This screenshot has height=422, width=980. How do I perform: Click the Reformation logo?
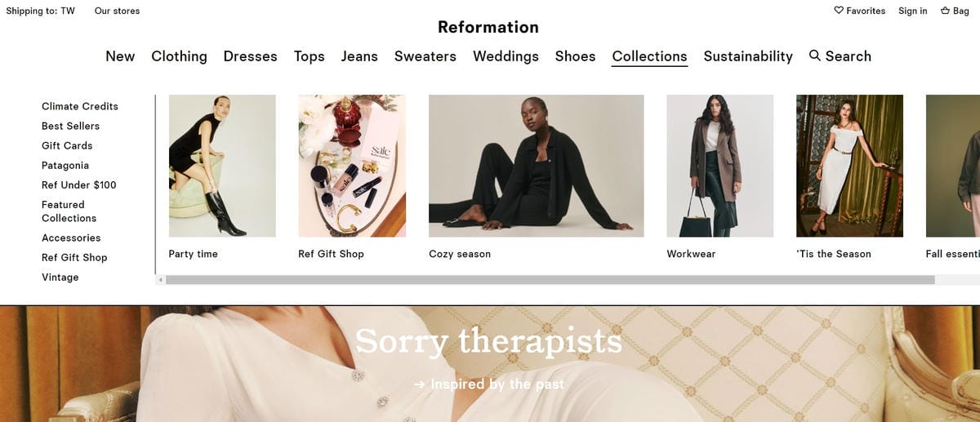click(488, 27)
